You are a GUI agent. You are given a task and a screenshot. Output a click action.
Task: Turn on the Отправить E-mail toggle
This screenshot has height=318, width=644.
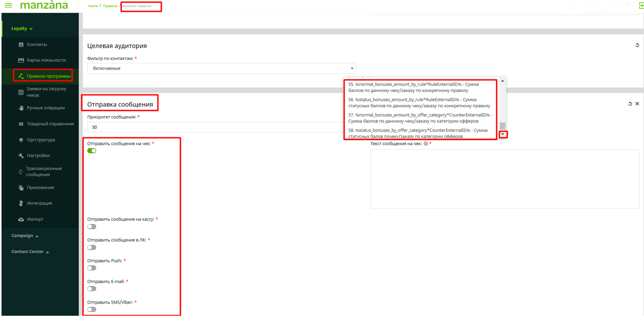click(92, 289)
